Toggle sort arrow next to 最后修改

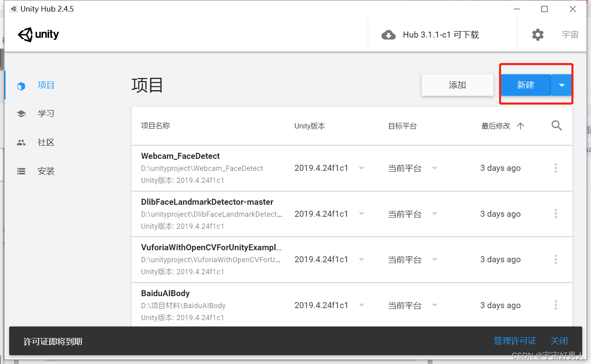[520, 126]
